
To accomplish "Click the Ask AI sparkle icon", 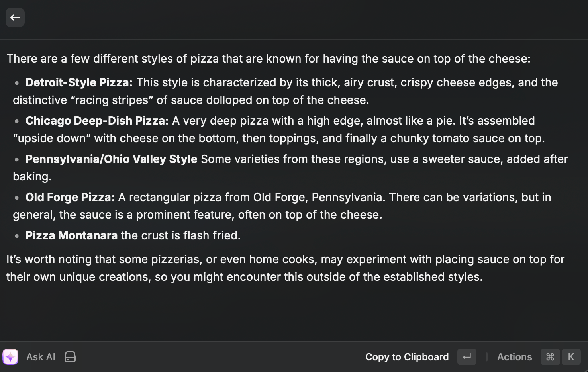I will click(x=10, y=357).
